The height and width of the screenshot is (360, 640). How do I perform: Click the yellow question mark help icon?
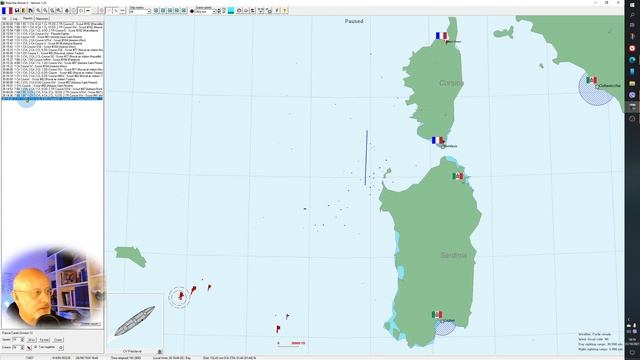[x=284, y=11]
